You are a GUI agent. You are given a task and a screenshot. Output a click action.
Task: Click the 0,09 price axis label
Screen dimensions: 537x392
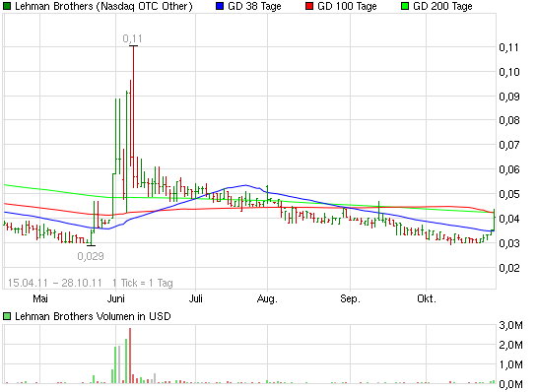point(509,97)
